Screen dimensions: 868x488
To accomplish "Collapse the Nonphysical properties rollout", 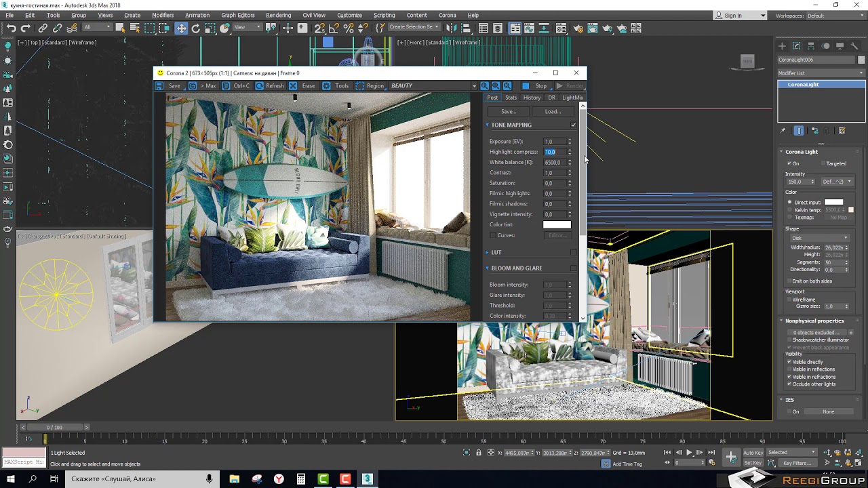I will [x=781, y=321].
